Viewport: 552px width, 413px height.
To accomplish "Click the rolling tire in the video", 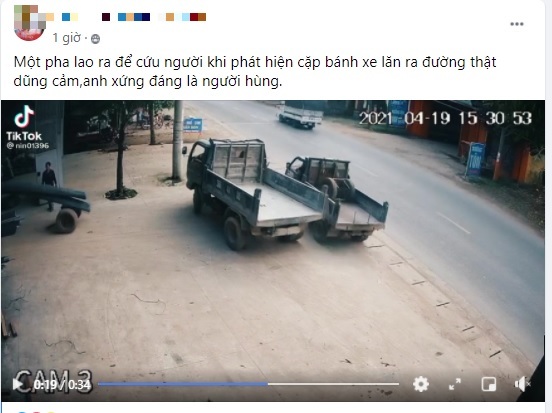I will (x=67, y=220).
